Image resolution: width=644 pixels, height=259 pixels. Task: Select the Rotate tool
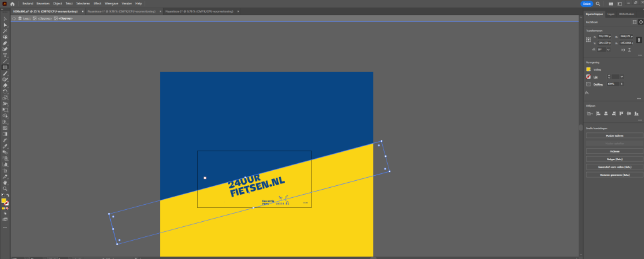[x=5, y=91]
